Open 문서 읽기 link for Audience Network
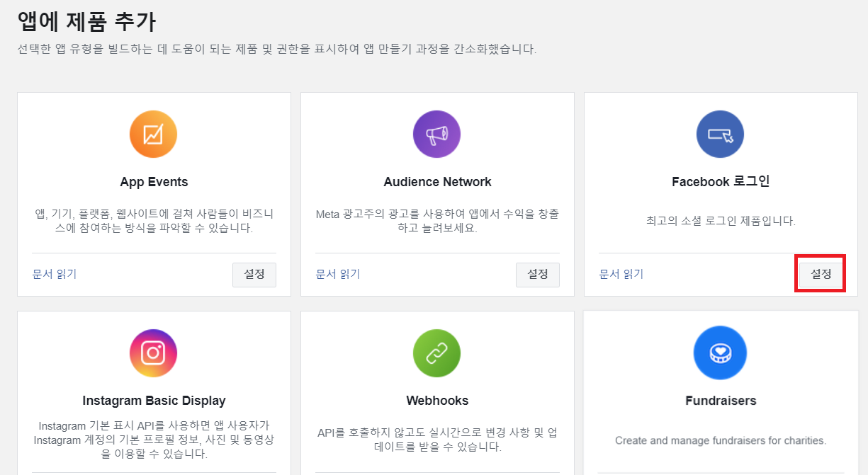Screen dimensions: 868x475 (338, 274)
